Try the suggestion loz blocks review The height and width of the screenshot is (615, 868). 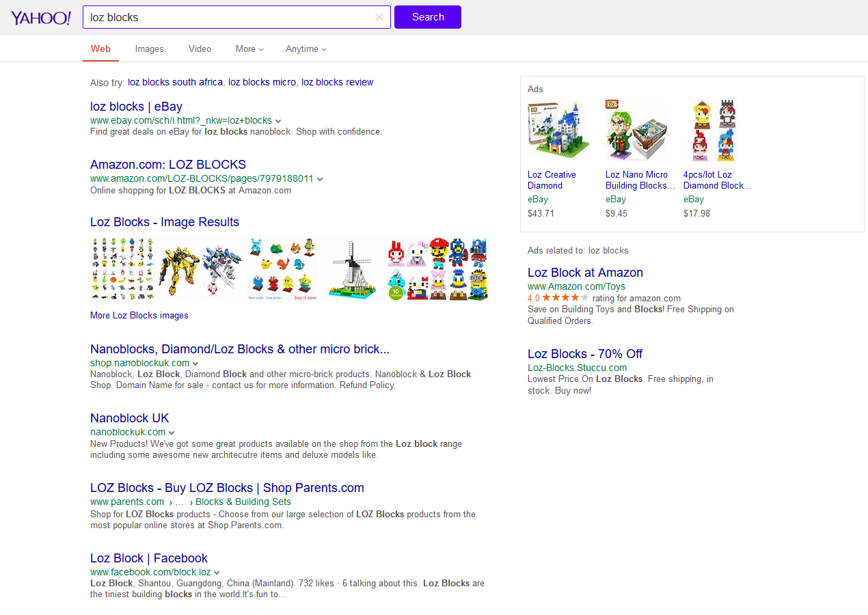pos(337,82)
